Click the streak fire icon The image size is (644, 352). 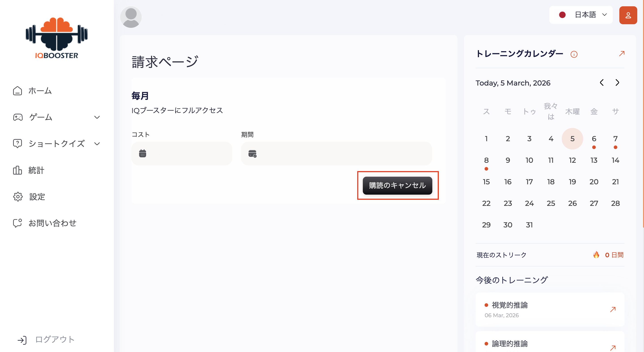click(x=596, y=255)
